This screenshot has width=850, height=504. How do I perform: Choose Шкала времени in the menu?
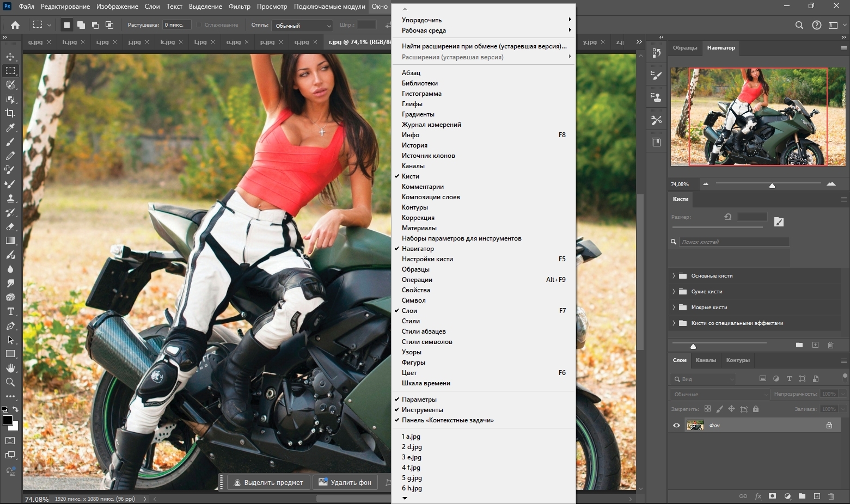pyautogui.click(x=484, y=383)
